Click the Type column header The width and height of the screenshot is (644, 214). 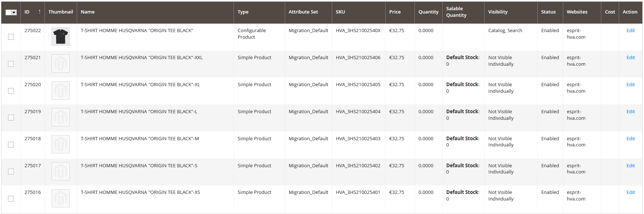(x=243, y=12)
